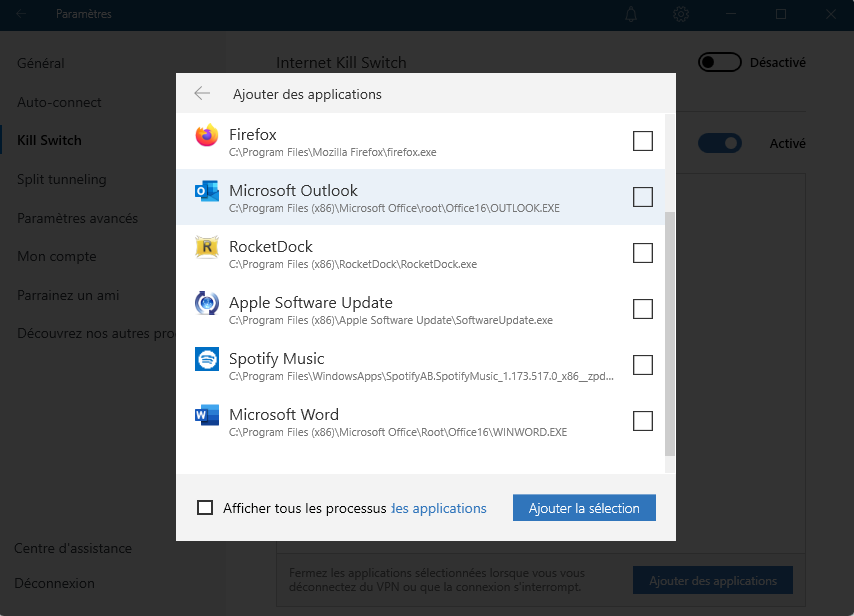This screenshot has width=854, height=616.
Task: Click the Microsoft Outlook name label
Action: coord(294,191)
